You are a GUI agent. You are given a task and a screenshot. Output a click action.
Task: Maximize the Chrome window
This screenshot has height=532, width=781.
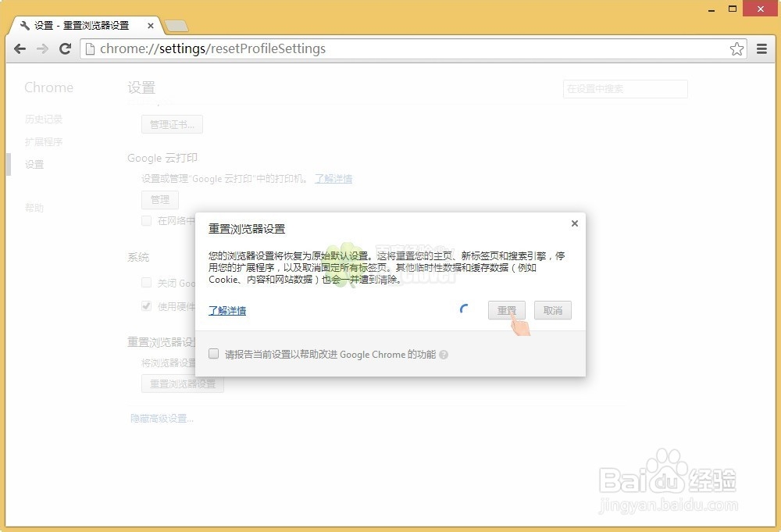coord(733,9)
